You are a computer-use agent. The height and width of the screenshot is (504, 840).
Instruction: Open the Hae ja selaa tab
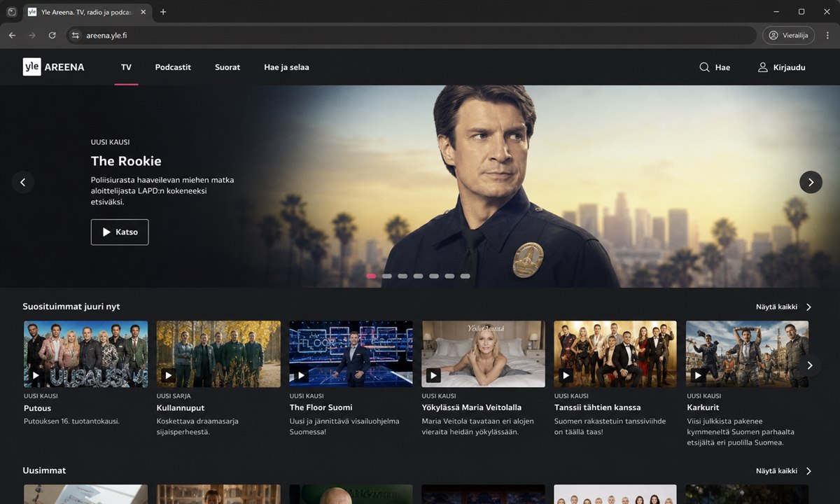coord(286,67)
